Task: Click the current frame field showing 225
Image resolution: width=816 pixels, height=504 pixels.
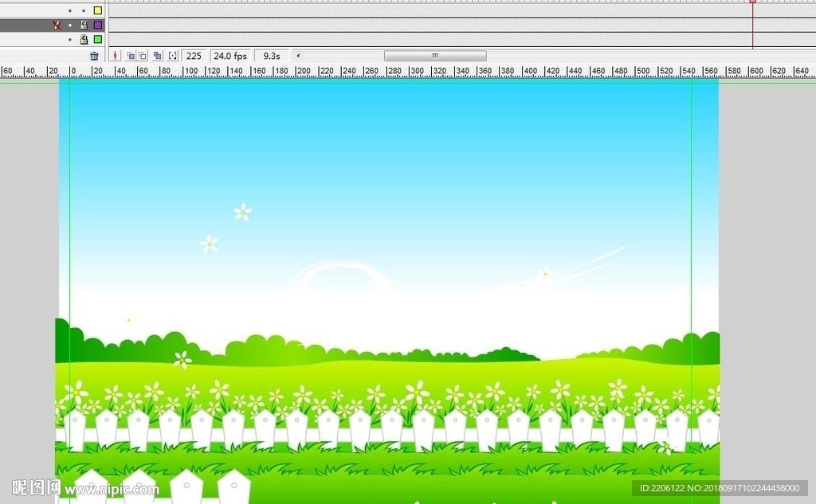Action: [194, 56]
